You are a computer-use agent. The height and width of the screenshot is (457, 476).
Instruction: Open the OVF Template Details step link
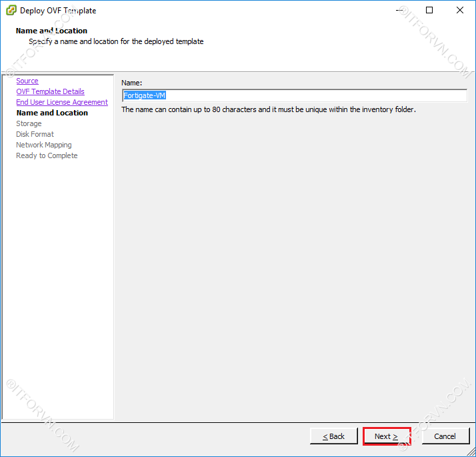click(x=50, y=91)
